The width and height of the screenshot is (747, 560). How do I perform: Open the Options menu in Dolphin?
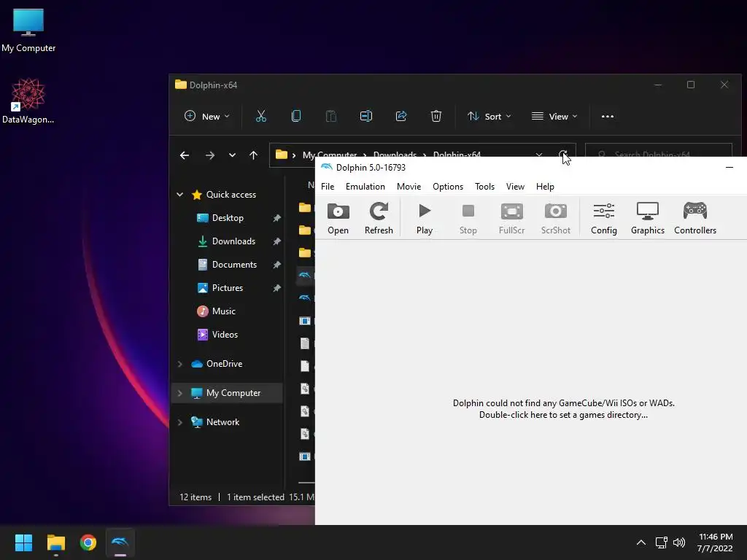[x=448, y=187]
